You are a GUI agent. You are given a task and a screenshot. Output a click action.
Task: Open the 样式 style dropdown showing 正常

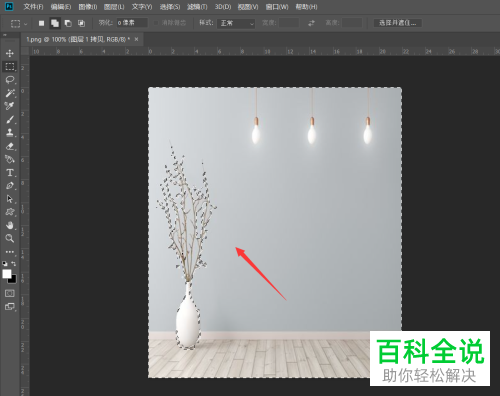(236, 23)
